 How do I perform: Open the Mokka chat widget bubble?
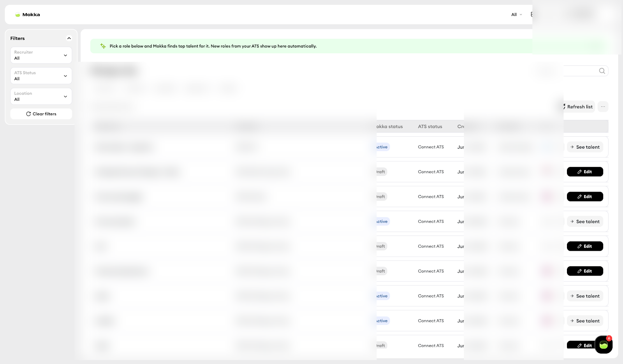604,345
